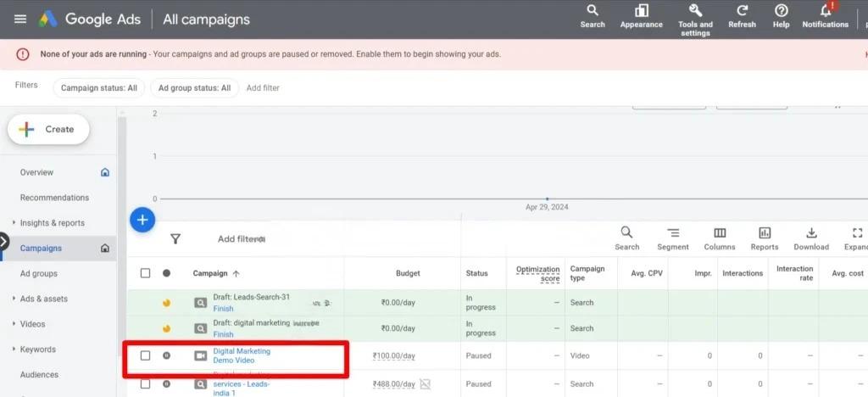Image resolution: width=868 pixels, height=397 pixels.
Task: Refresh the page data
Action: coord(742,17)
